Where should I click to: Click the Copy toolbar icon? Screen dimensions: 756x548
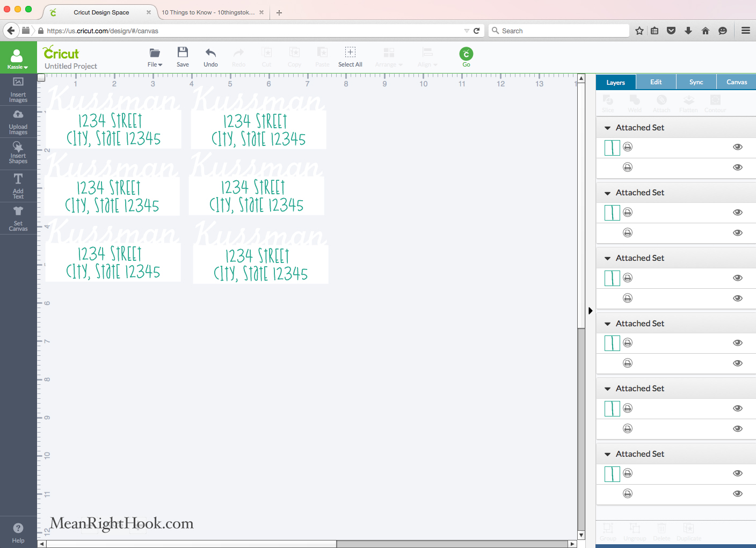pyautogui.click(x=294, y=57)
